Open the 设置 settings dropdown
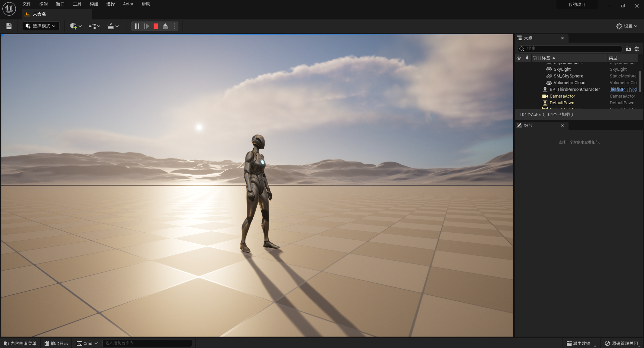The image size is (644, 348). click(x=627, y=26)
